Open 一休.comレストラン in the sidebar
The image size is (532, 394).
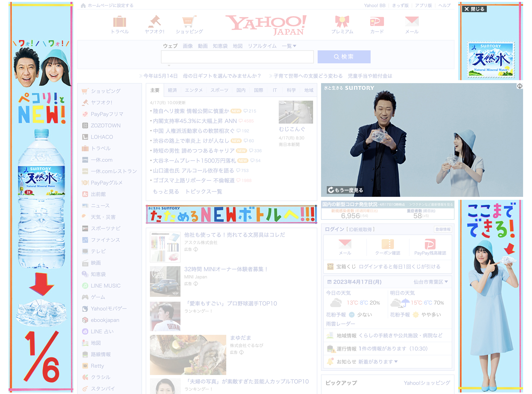coord(114,171)
